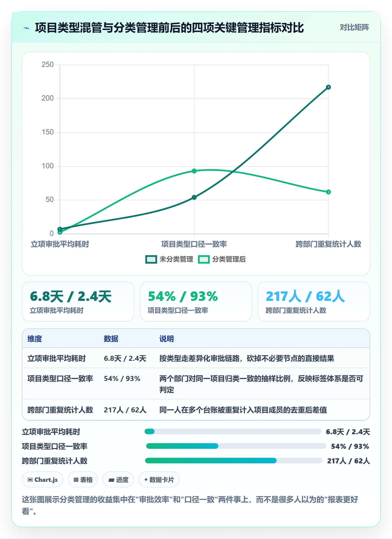This screenshot has height=539, width=392.
Task: Select the 表格 tag chip
Action: pos(83,480)
